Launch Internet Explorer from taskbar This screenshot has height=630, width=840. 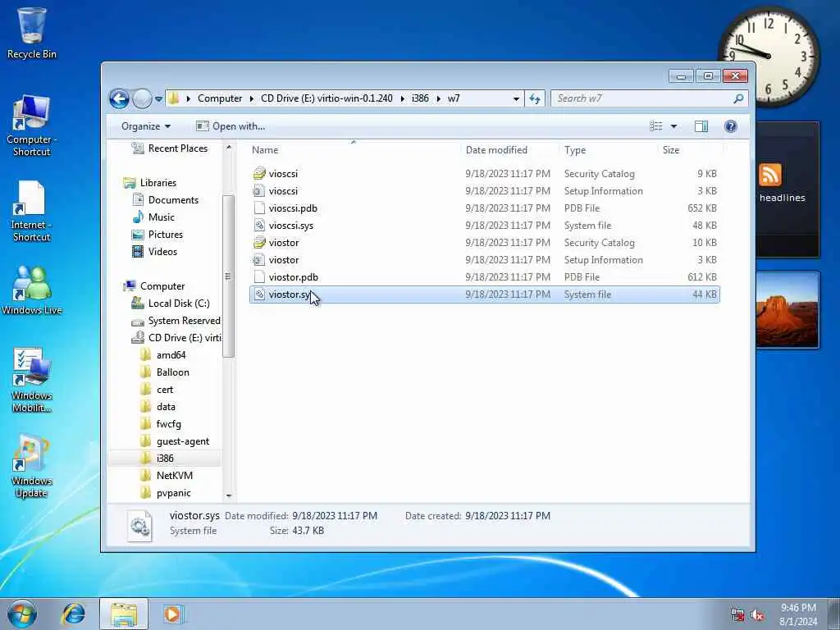pyautogui.click(x=73, y=614)
